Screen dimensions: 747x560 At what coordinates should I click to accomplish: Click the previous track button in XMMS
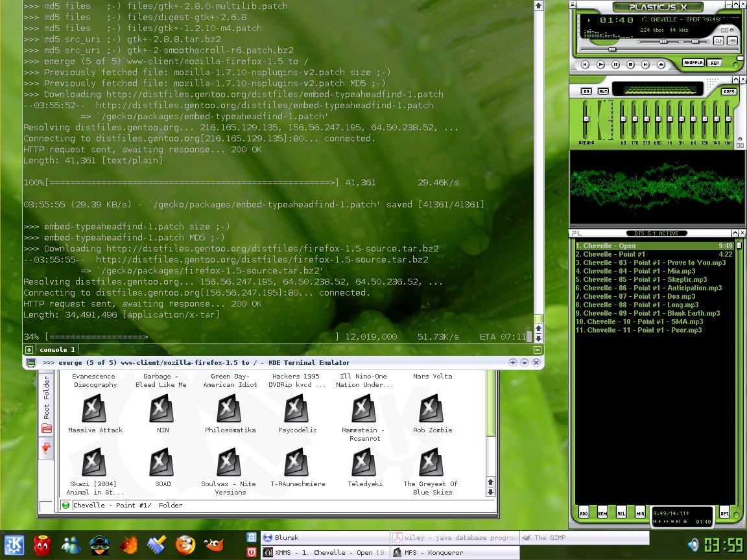[586, 64]
